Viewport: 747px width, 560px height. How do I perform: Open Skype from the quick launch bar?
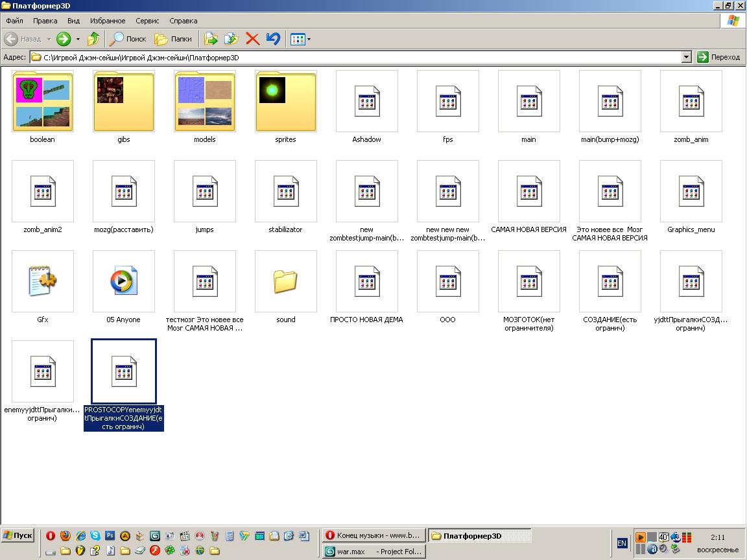[95, 536]
